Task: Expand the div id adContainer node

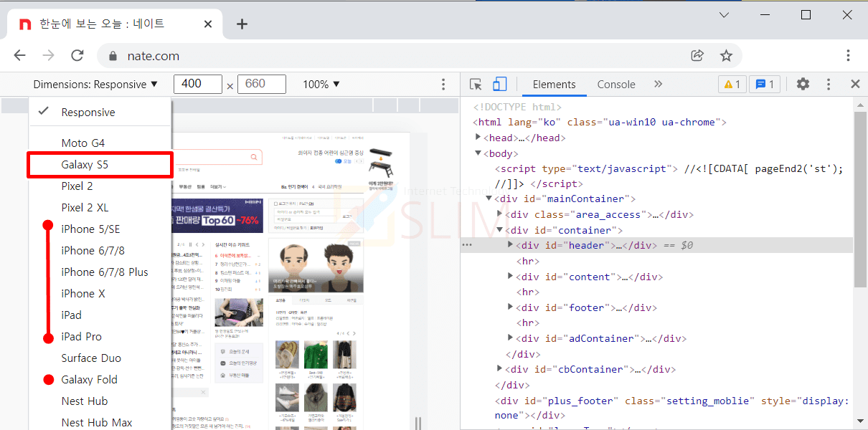Action: [x=510, y=338]
